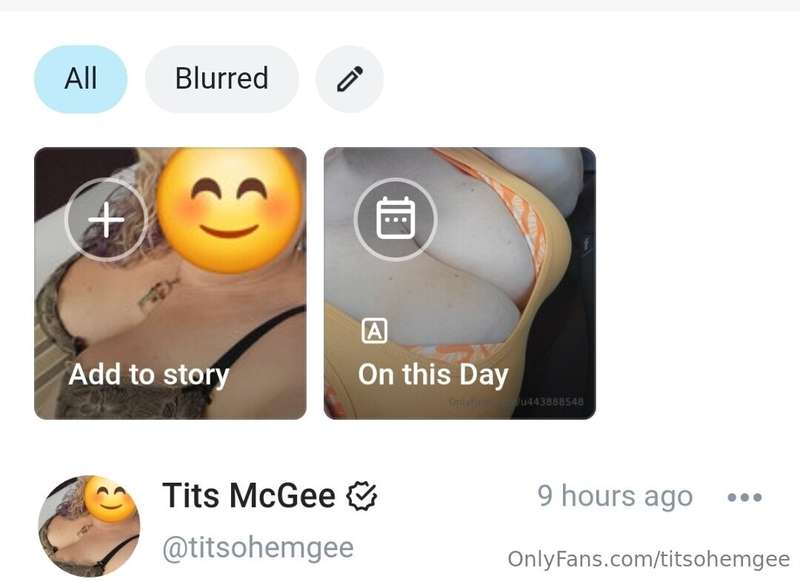Image resolution: width=800 pixels, height=581 pixels.
Task: Switch to the Blurred filter
Action: point(222,79)
